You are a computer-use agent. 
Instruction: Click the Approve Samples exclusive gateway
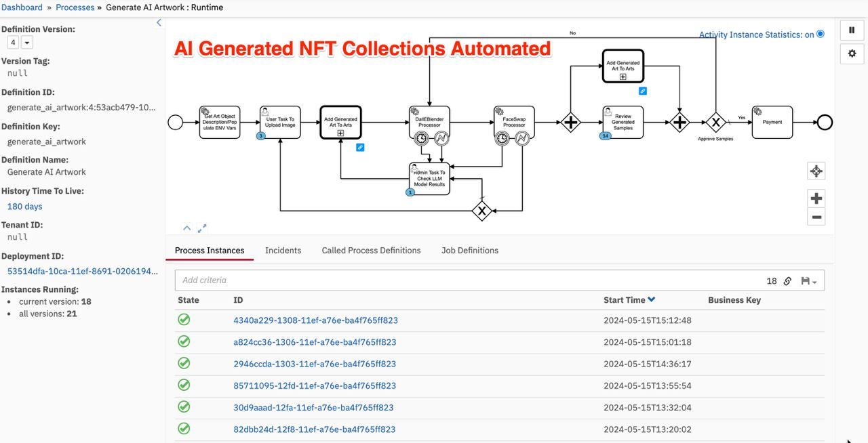tap(715, 122)
